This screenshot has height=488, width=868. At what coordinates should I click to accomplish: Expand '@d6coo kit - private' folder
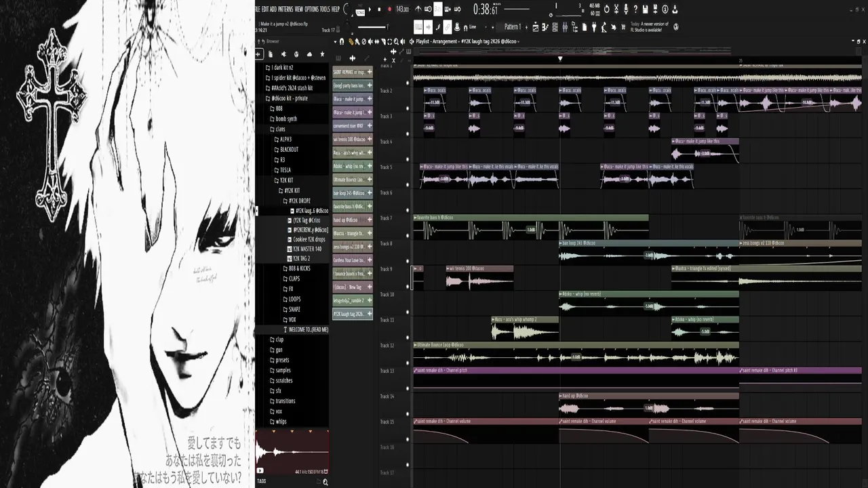(x=285, y=98)
